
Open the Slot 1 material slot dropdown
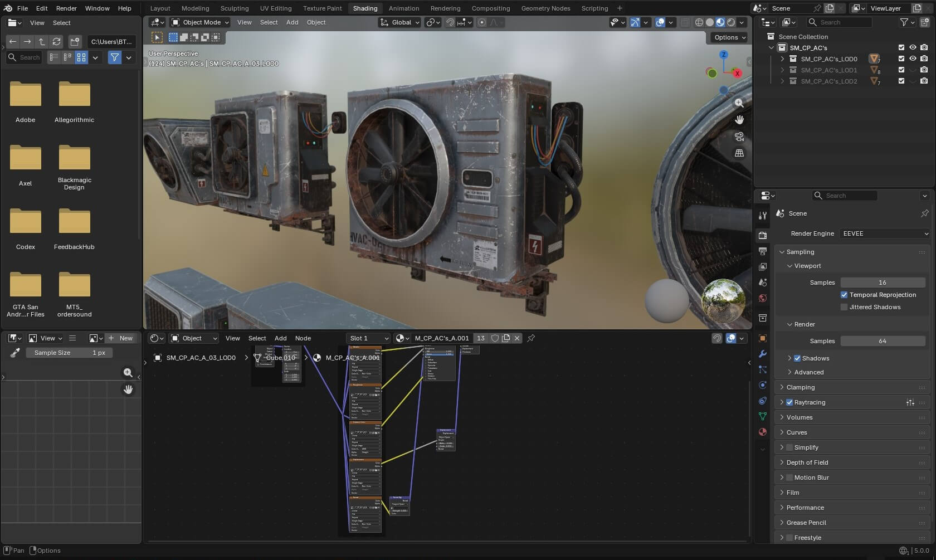pos(368,338)
